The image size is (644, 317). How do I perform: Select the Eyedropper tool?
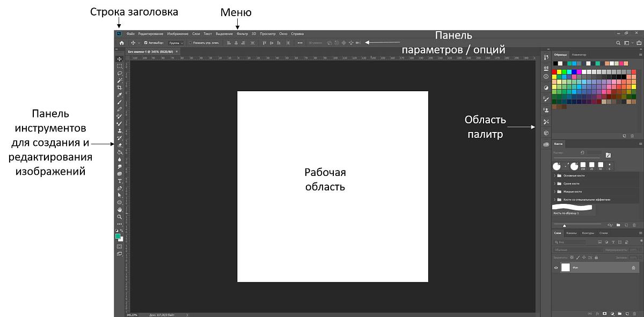(x=119, y=95)
